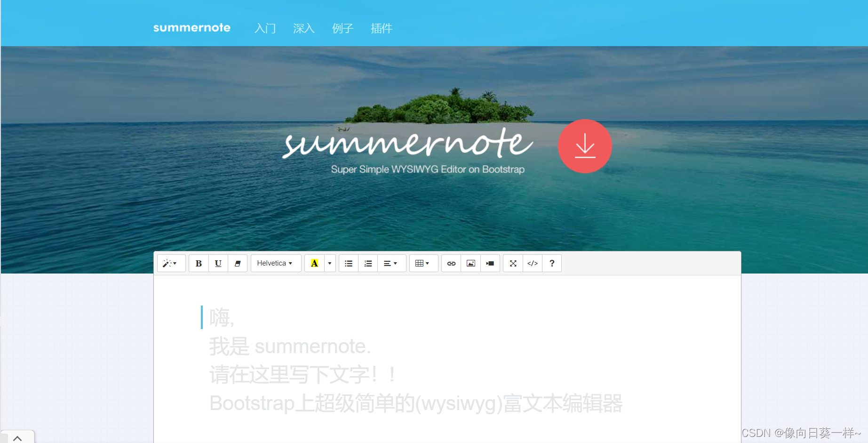Go to the summernote home logo link
This screenshot has width=868, height=443.
click(192, 28)
